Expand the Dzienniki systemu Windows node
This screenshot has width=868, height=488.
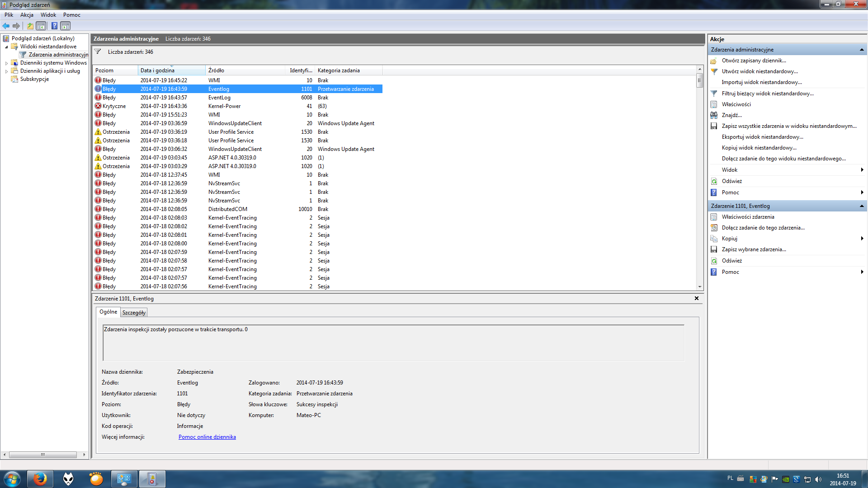[x=6, y=63]
